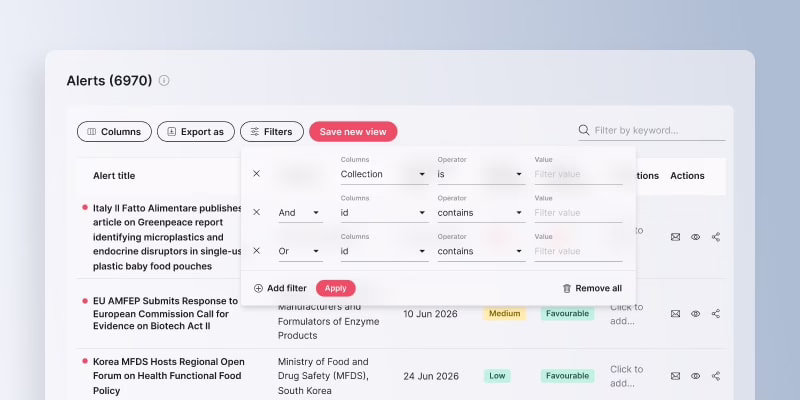This screenshot has height=400, width=800.
Task: Click the share icon for EU AMFEP alert
Action: 716,313
